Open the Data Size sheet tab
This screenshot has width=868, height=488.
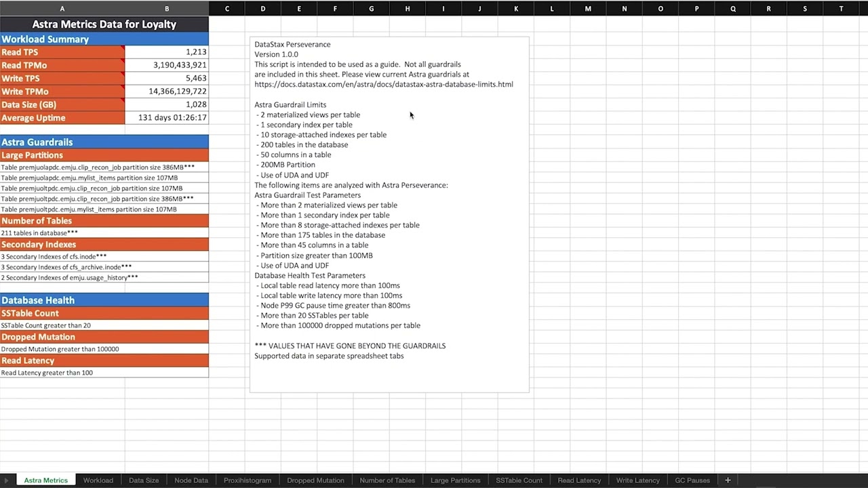(x=144, y=480)
